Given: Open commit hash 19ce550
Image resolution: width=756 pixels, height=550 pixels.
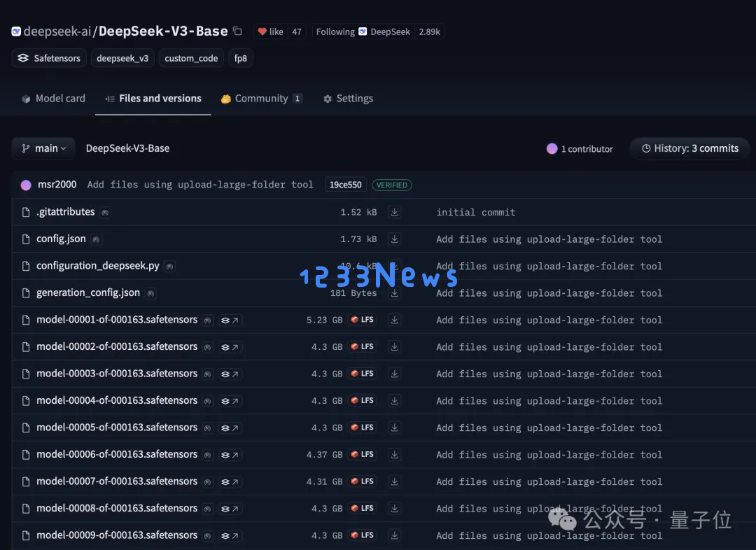Looking at the screenshot, I should (346, 185).
